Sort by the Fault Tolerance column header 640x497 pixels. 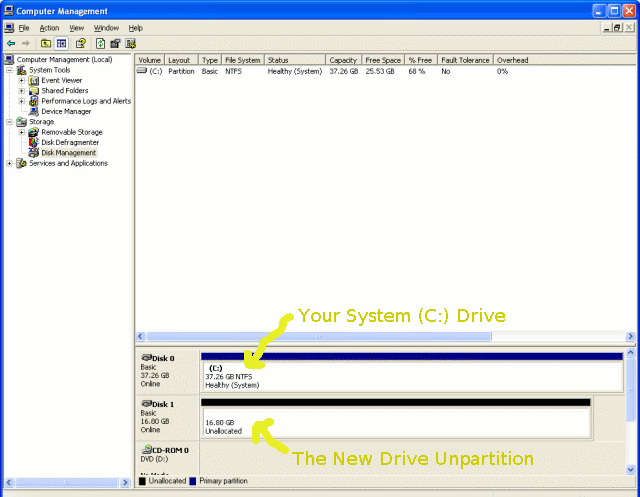coord(466,60)
